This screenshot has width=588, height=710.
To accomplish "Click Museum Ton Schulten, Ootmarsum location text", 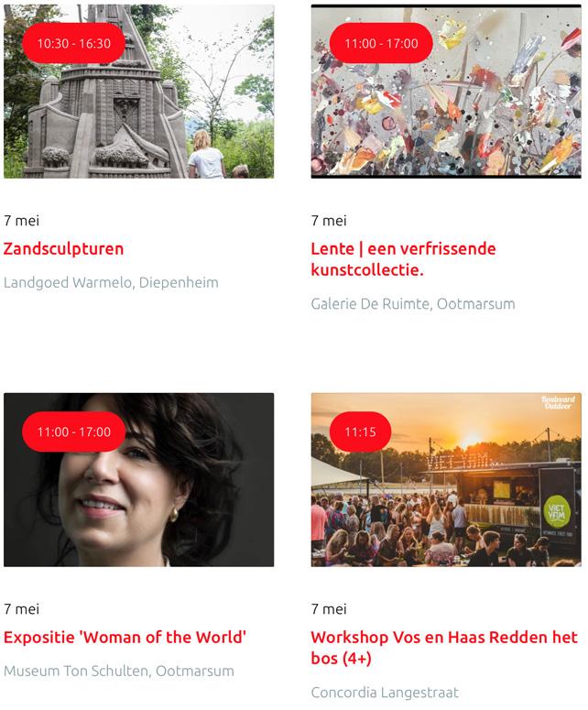I will pyautogui.click(x=118, y=671).
